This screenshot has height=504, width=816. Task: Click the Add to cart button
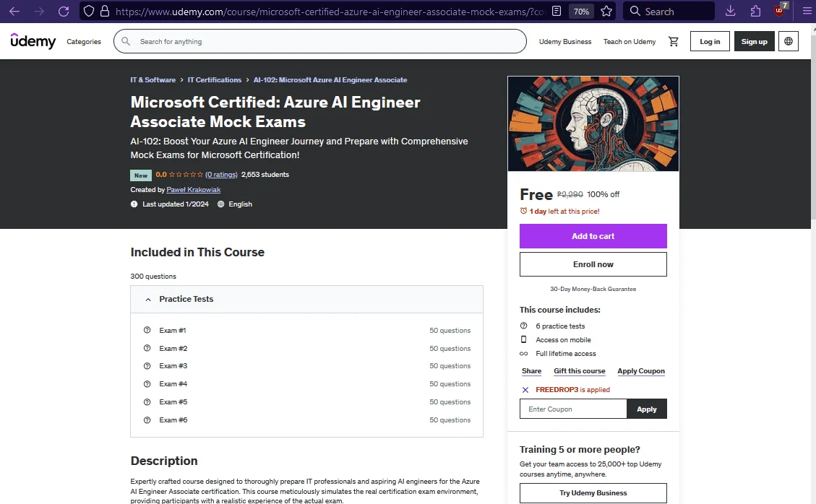[x=593, y=236]
